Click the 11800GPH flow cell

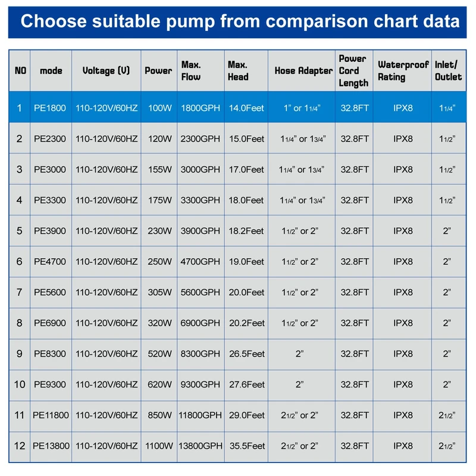(x=200, y=415)
